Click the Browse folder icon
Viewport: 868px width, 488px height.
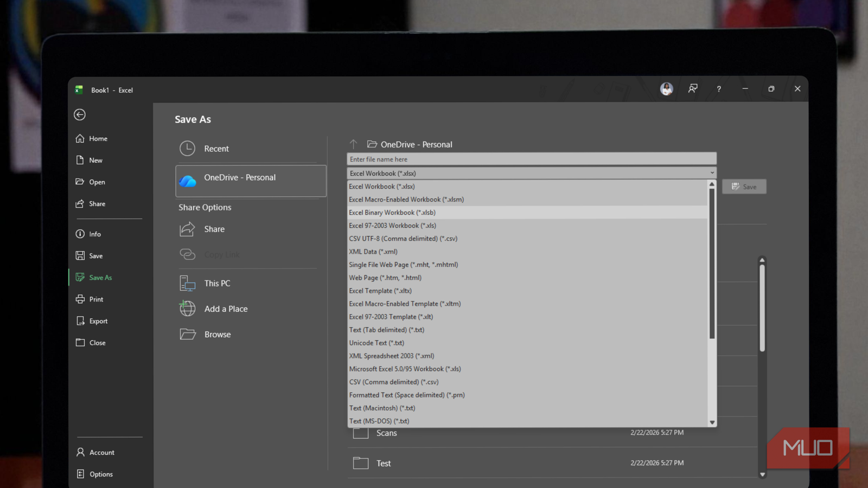188,334
